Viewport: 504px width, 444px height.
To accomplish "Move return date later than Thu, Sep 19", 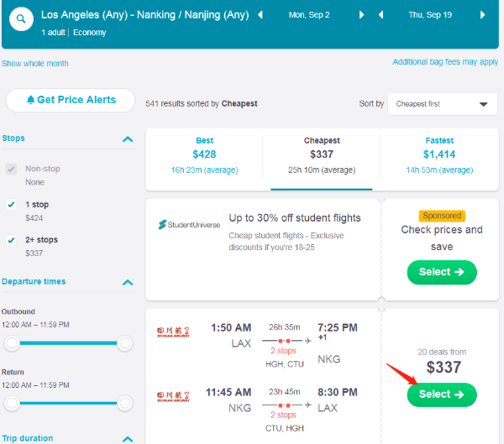I will (x=483, y=15).
